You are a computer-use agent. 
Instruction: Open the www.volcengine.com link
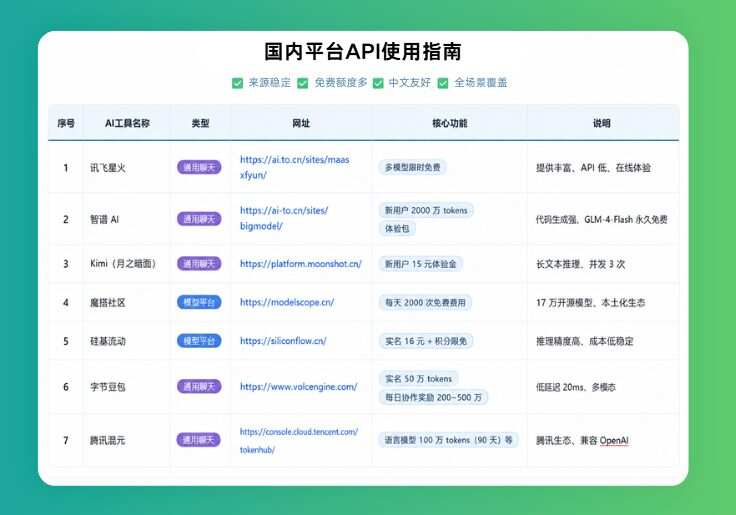[x=299, y=387]
